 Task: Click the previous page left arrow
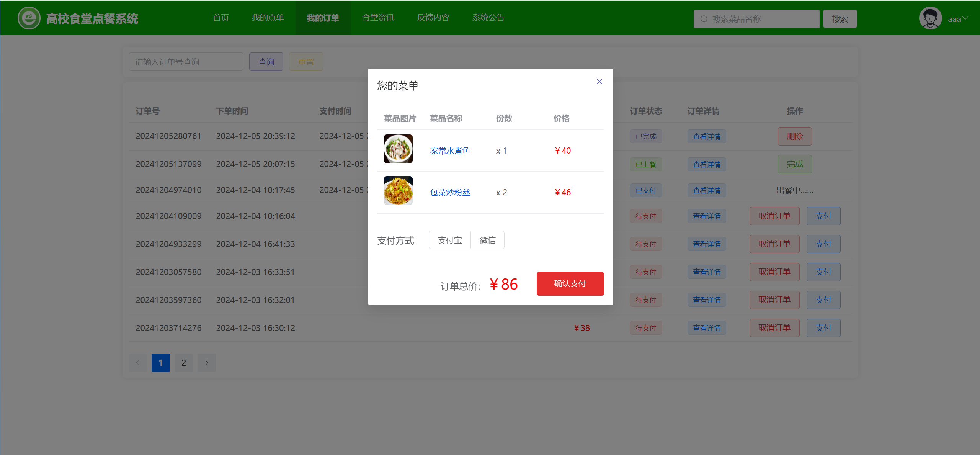tap(138, 362)
